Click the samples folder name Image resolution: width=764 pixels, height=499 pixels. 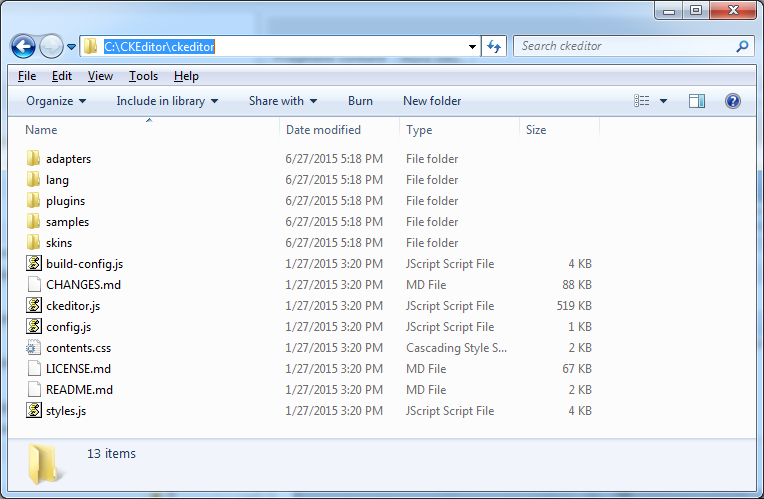coord(67,221)
